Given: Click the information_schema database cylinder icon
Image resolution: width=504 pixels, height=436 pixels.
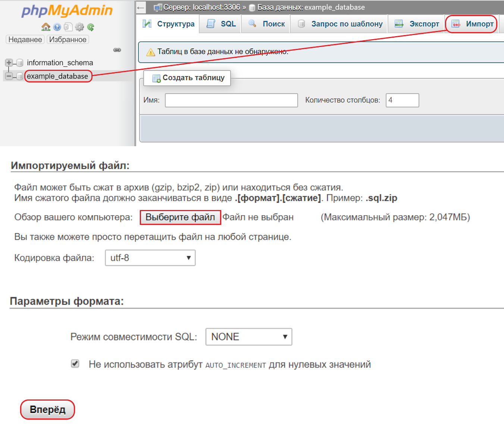Looking at the screenshot, I should pyautogui.click(x=20, y=63).
